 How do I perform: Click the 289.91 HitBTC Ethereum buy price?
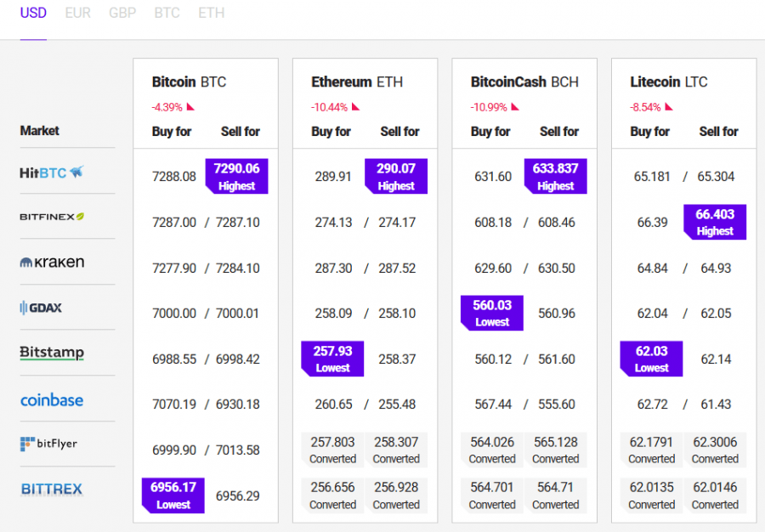point(333,177)
